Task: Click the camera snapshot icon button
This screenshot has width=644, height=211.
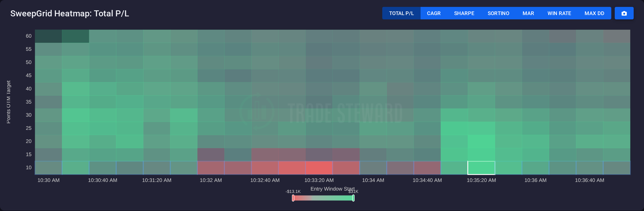Action: (x=624, y=13)
